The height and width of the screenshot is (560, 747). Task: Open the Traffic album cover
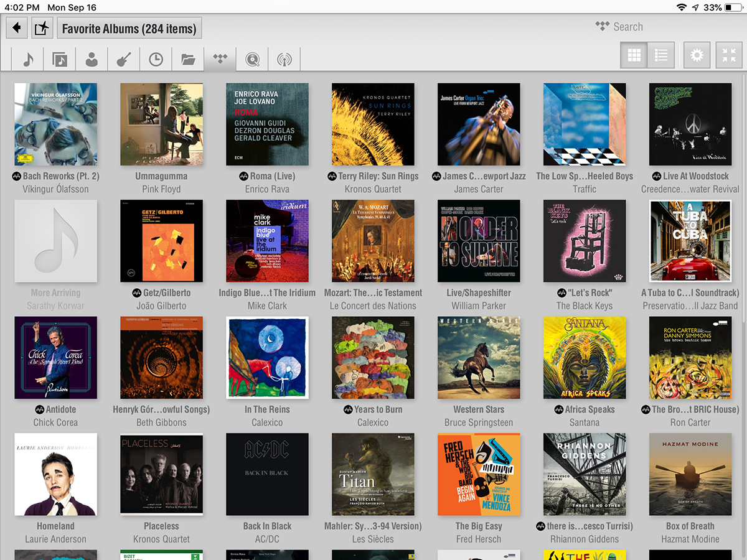click(585, 124)
